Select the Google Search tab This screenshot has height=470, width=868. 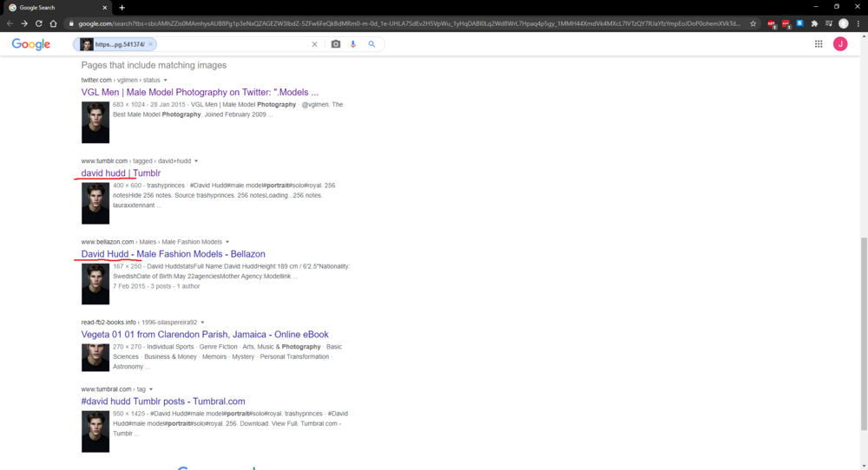click(x=57, y=8)
